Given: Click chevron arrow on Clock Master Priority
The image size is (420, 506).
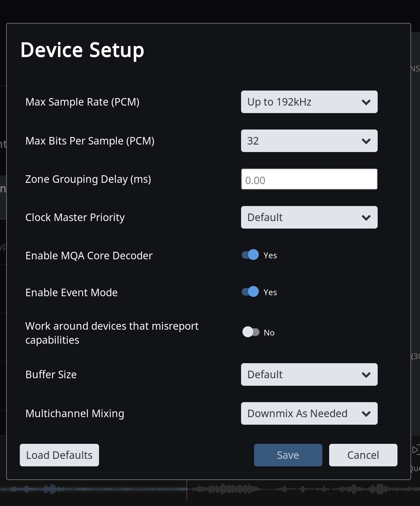Looking at the screenshot, I should [x=366, y=218].
